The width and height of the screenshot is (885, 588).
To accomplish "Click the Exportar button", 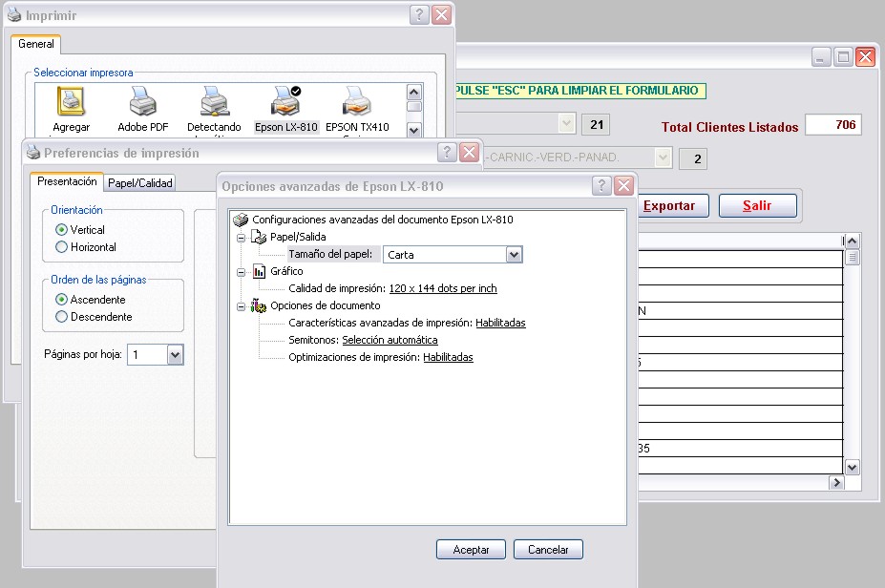I will click(672, 205).
